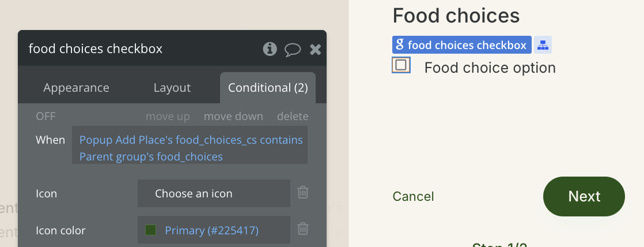Switch to the Appearance tab
644x247 pixels.
click(x=77, y=88)
